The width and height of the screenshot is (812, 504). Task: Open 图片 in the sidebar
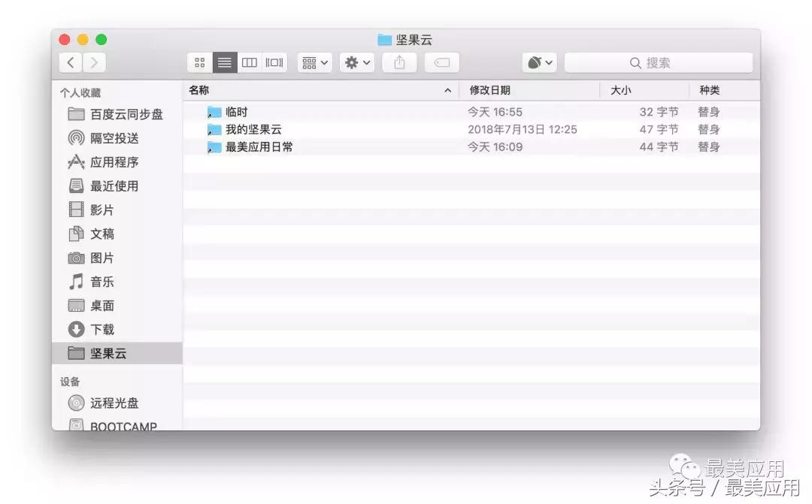[x=117, y=258]
